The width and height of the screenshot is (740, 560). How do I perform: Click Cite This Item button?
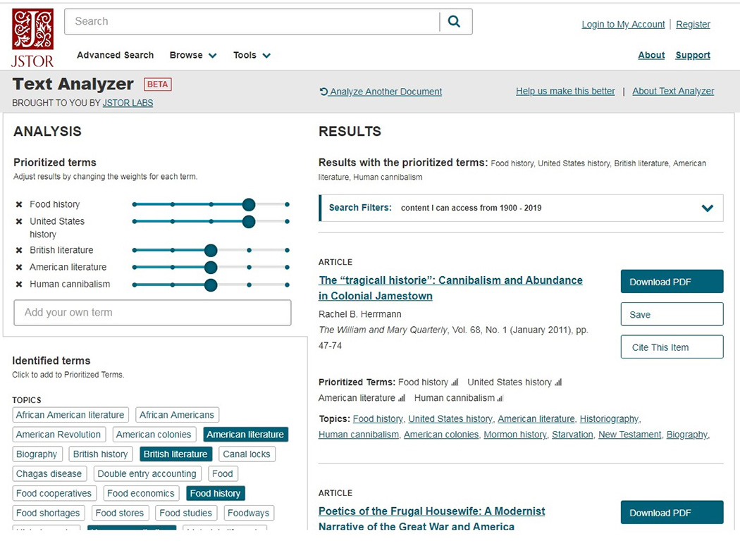pyautogui.click(x=672, y=347)
